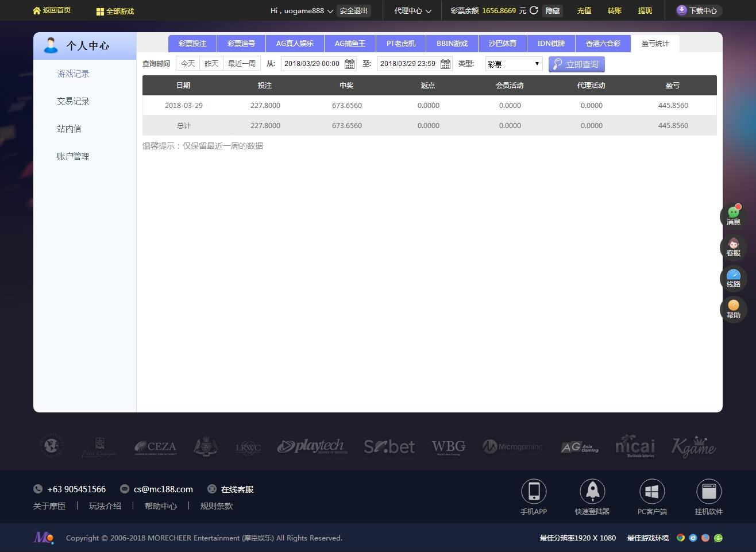
Task: Open the 转账 transfer link
Action: pos(615,11)
